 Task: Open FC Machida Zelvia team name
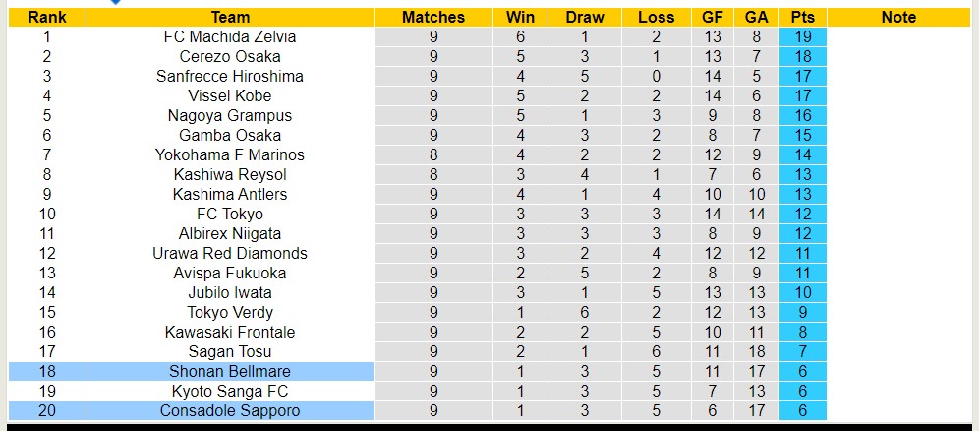pos(230,36)
